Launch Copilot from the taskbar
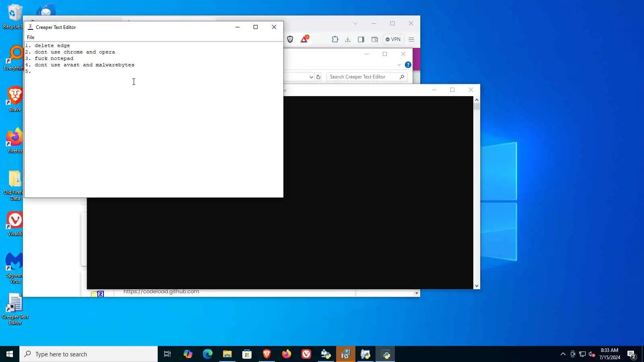The height and width of the screenshot is (362, 644). pyautogui.click(x=188, y=354)
